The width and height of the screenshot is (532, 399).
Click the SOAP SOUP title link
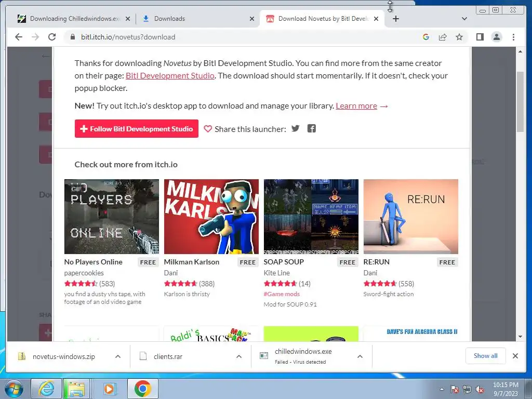pyautogui.click(x=284, y=262)
